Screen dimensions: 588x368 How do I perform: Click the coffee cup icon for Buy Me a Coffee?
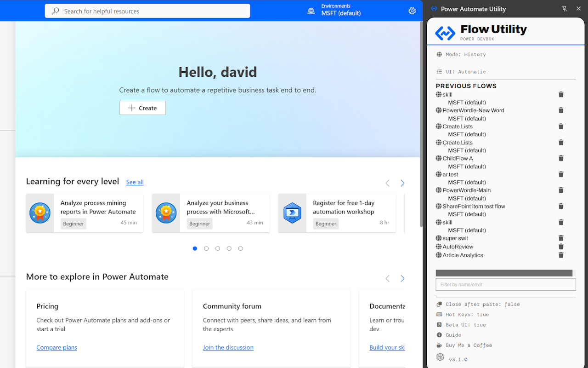(x=439, y=345)
